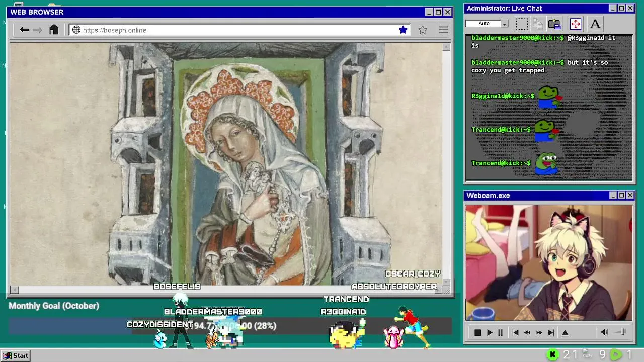Click the 'but it's so cozy' chat message
The image size is (644, 362).
[x=539, y=66]
